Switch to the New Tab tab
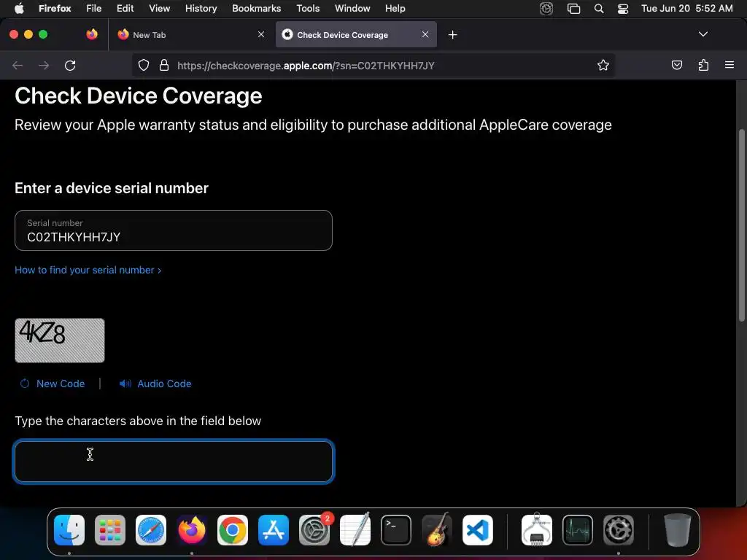Viewport: 747px width, 560px height. 190,35
